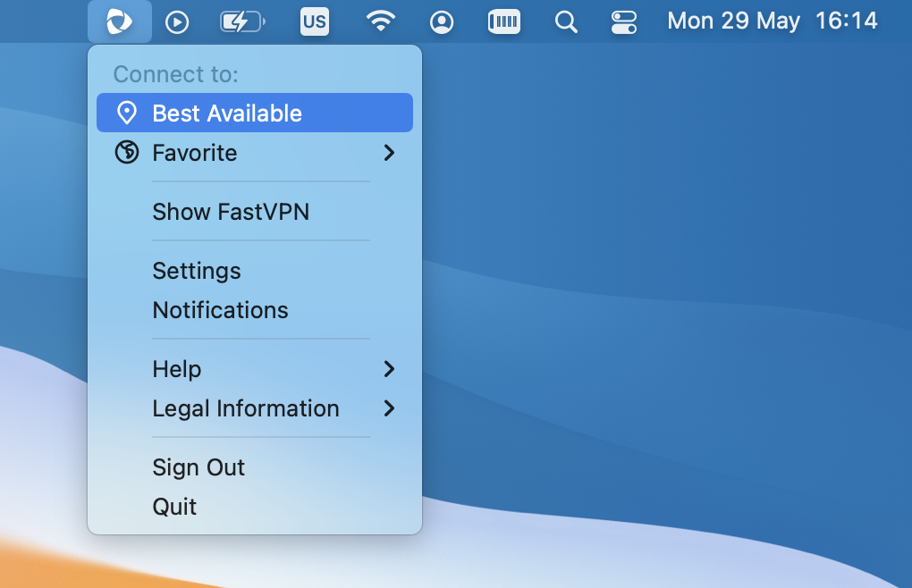
Task: Expand the Help submenu
Action: click(x=255, y=369)
